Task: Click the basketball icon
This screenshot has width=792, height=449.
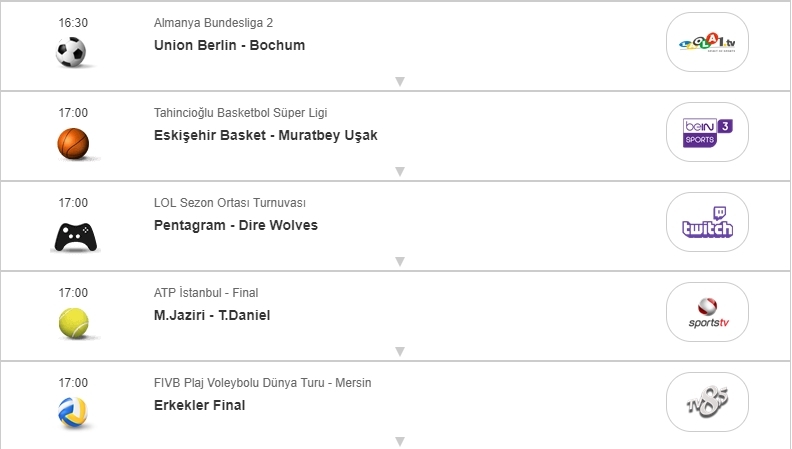Action: [73, 143]
